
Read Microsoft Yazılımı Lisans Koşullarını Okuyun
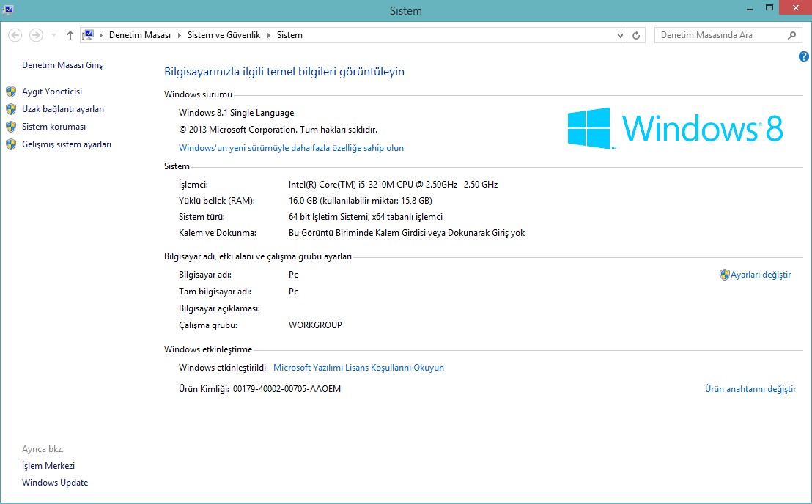coord(358,368)
